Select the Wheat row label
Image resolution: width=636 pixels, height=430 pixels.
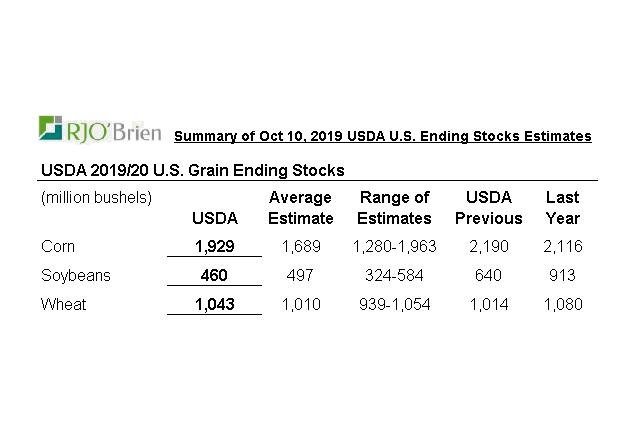tap(62, 304)
